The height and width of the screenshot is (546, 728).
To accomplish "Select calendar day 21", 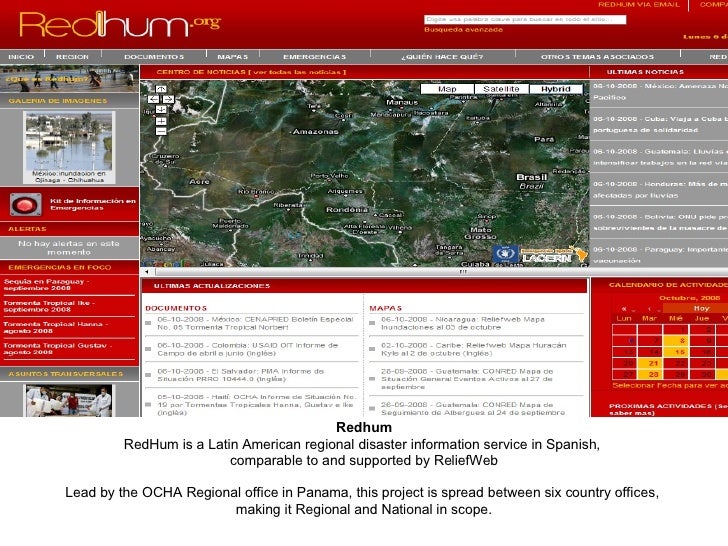I will (x=653, y=363).
